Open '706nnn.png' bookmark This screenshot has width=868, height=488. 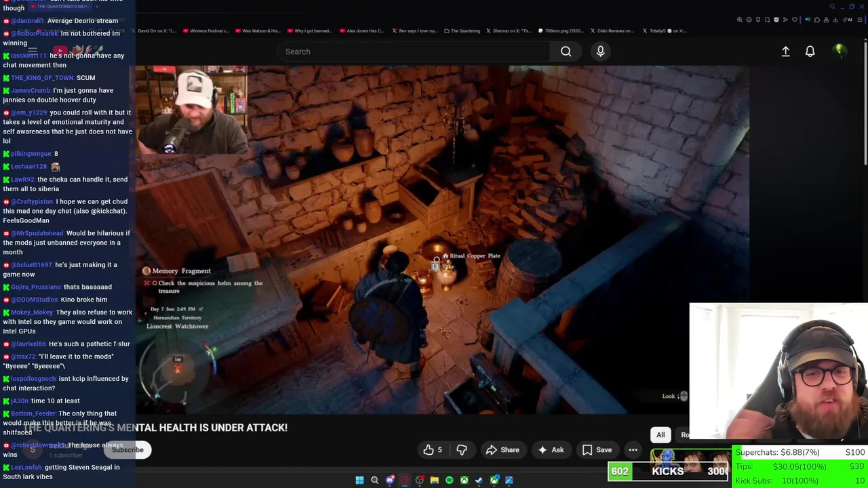(x=561, y=30)
